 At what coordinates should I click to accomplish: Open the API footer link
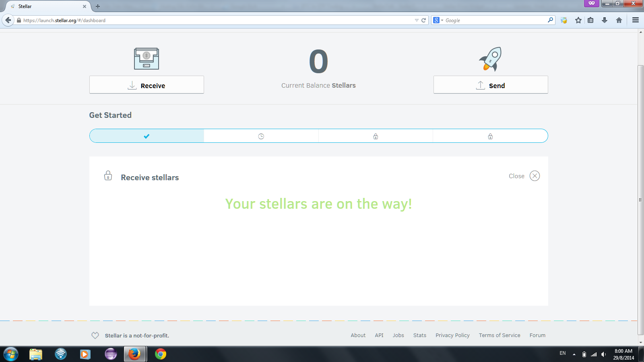(x=379, y=335)
